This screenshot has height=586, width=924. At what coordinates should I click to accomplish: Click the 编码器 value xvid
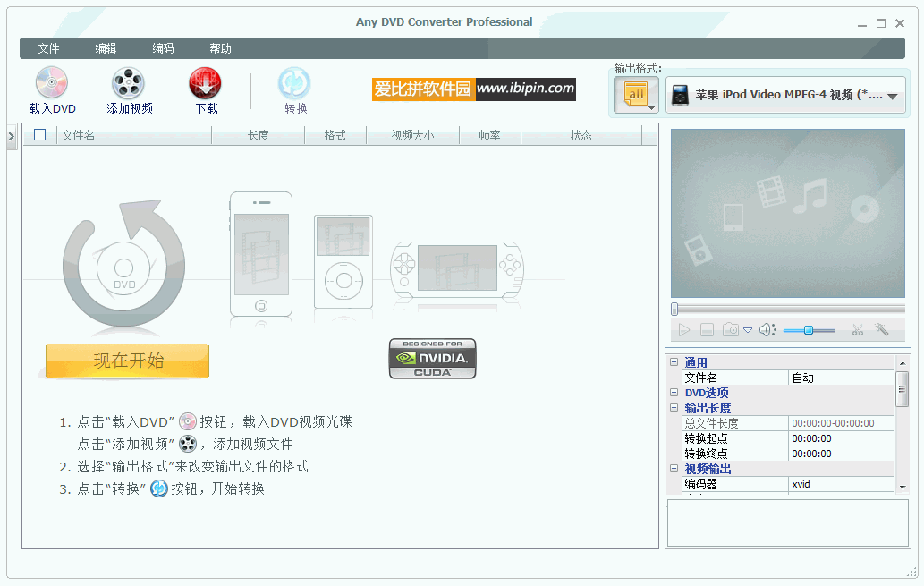[842, 485]
